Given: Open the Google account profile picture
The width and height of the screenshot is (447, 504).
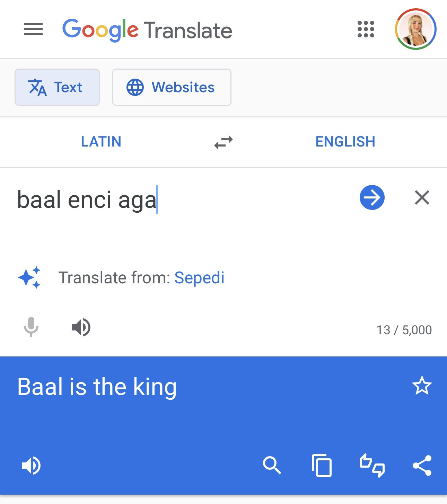Looking at the screenshot, I should click(415, 29).
